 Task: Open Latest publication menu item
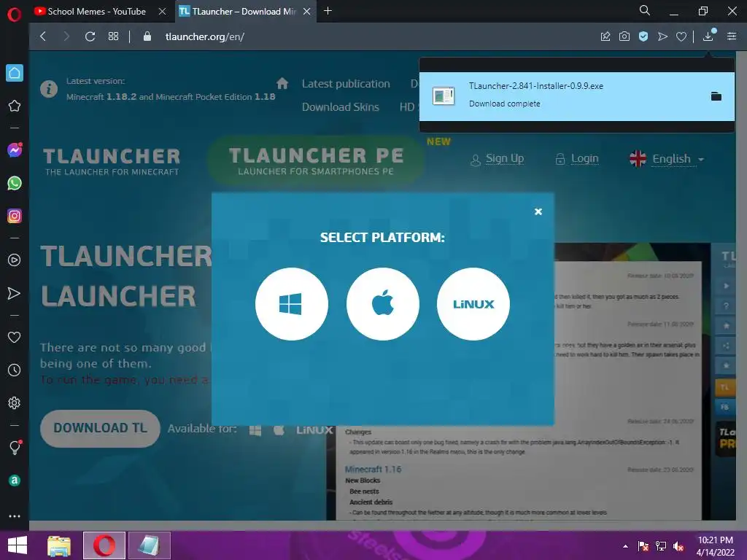pos(346,84)
